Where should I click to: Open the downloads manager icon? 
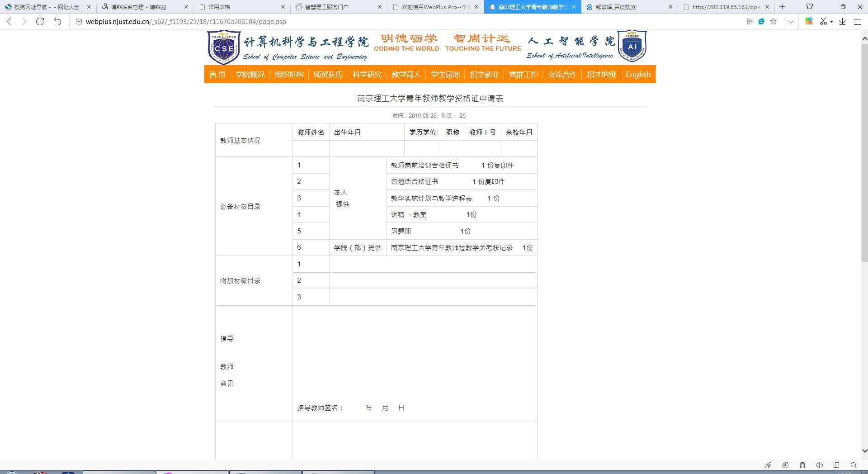pyautogui.click(x=843, y=21)
